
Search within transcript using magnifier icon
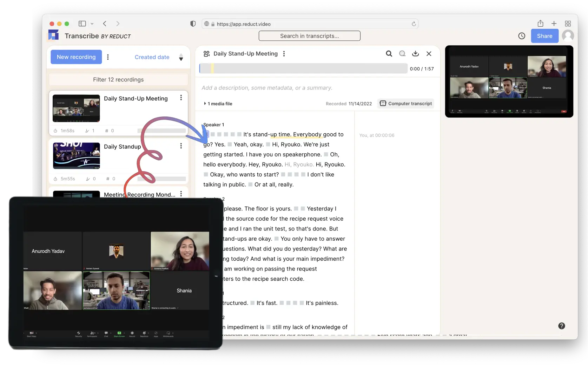(x=389, y=54)
